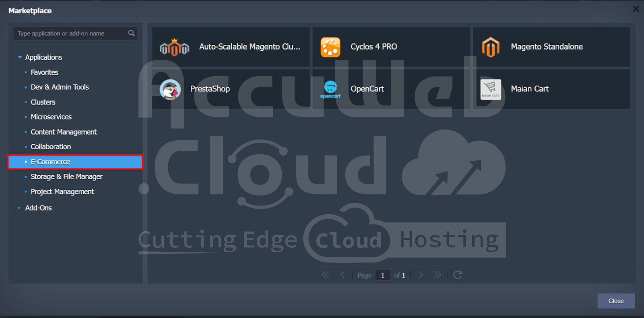Click the Auto-Scalable Magento Cluster icon
644x318 pixels.
point(174,48)
